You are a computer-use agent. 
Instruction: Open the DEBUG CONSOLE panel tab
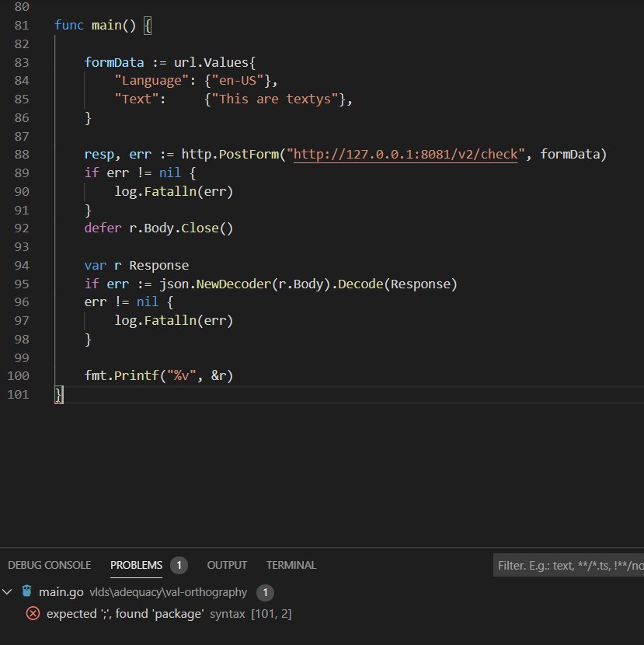(x=50, y=565)
